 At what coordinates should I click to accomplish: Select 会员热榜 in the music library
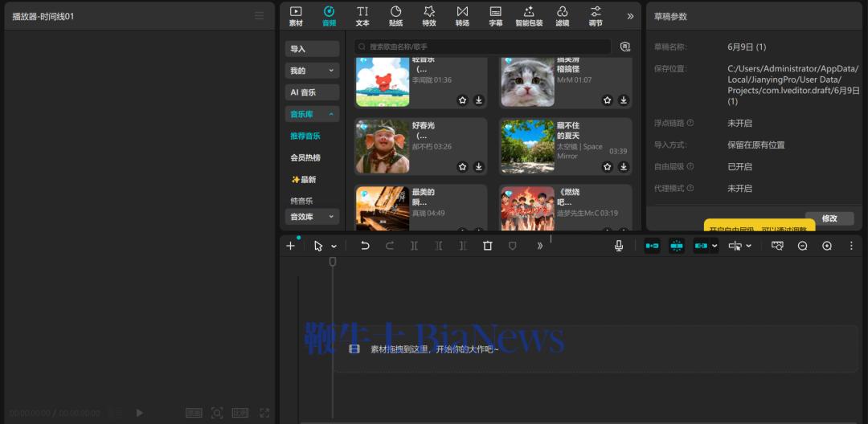305,157
